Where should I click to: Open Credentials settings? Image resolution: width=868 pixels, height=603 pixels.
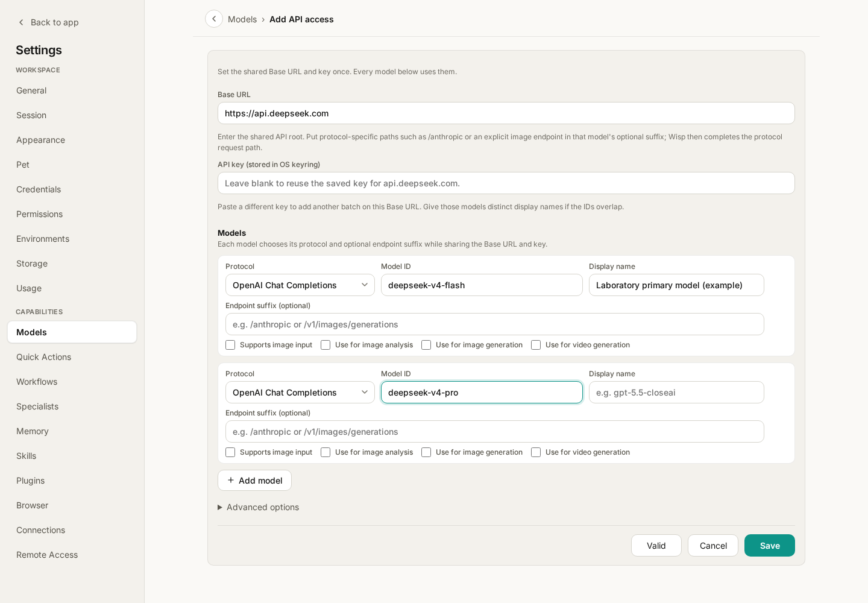click(72, 189)
